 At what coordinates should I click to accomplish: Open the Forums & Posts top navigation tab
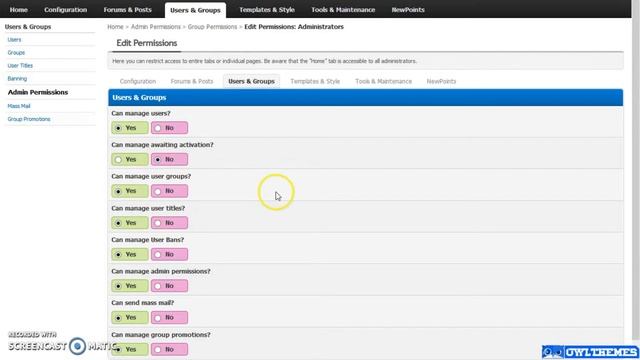tap(127, 9)
